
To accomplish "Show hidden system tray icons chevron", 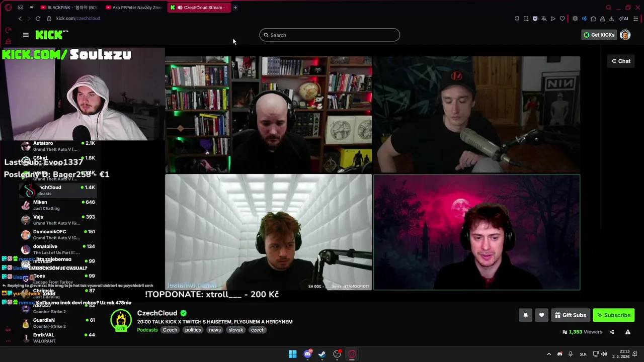I will tap(549, 354).
